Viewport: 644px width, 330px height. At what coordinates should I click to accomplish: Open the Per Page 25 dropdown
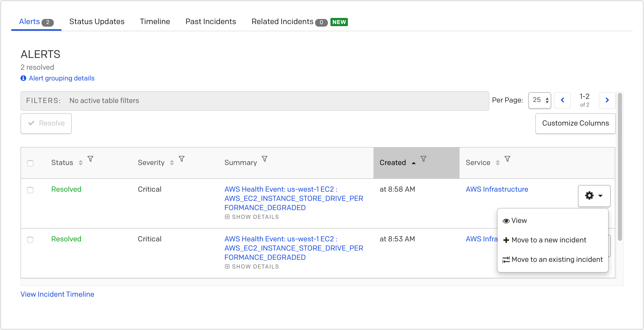point(539,100)
